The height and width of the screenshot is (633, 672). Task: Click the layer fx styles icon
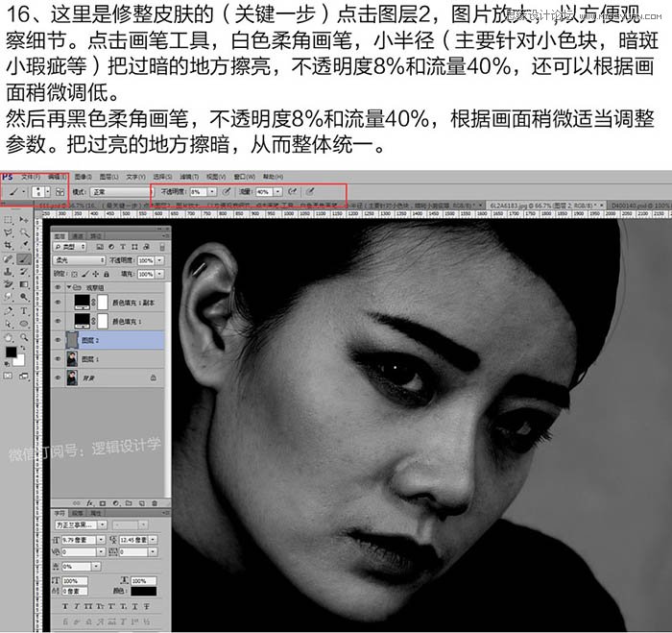pyautogui.click(x=89, y=503)
